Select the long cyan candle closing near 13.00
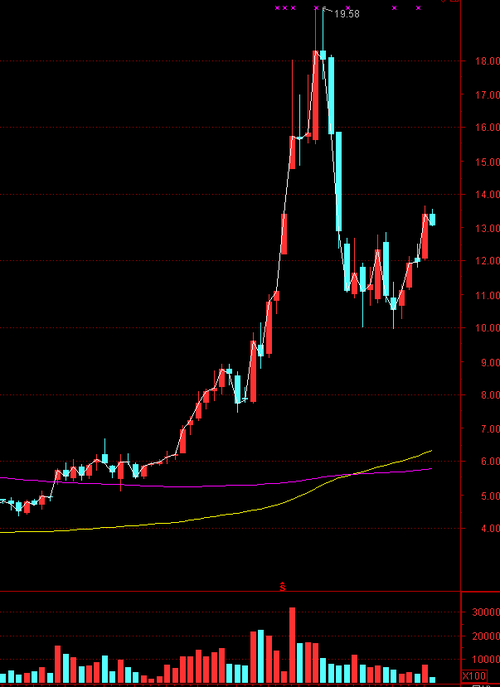 (339, 181)
